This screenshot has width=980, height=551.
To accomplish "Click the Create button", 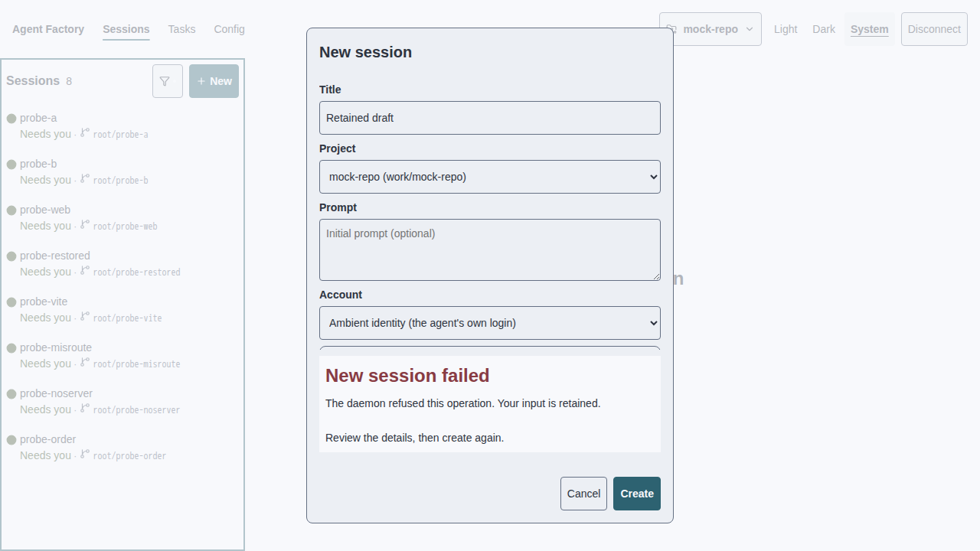I will pyautogui.click(x=637, y=494).
